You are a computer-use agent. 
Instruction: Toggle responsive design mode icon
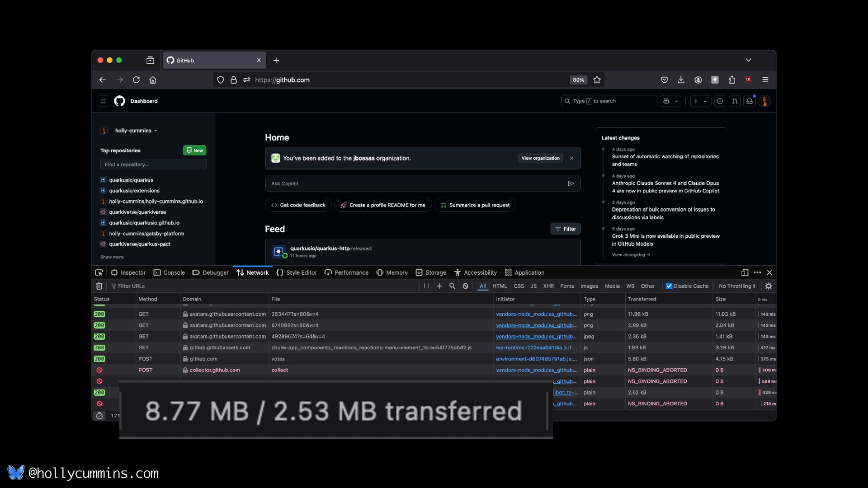745,272
